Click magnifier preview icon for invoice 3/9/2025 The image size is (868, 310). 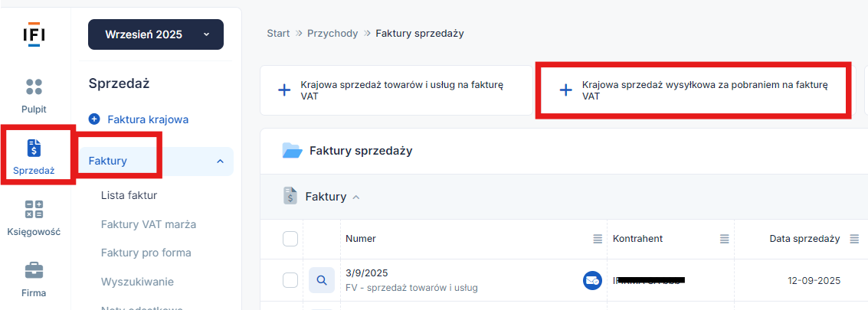(x=322, y=280)
